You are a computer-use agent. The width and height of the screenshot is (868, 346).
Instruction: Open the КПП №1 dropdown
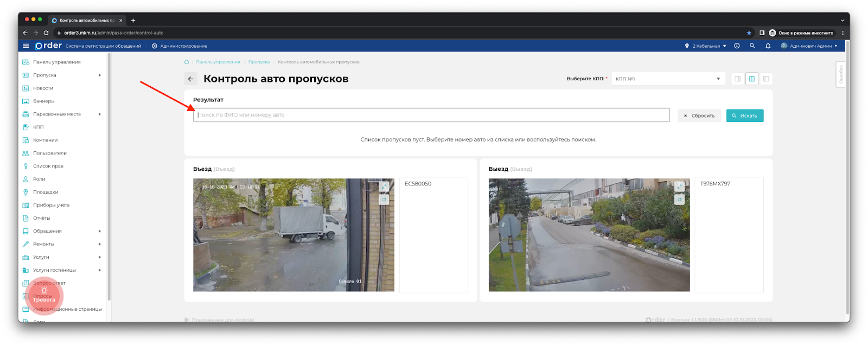coord(667,79)
